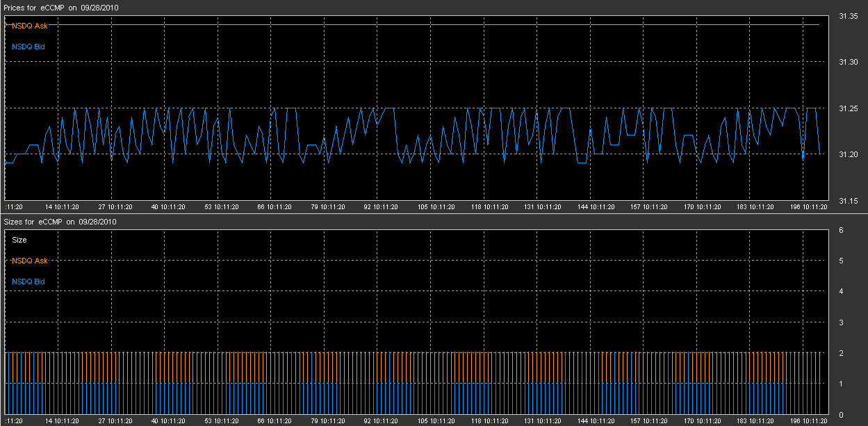Click the 31.15 price axis value
The image size is (868, 426).
[x=847, y=200]
